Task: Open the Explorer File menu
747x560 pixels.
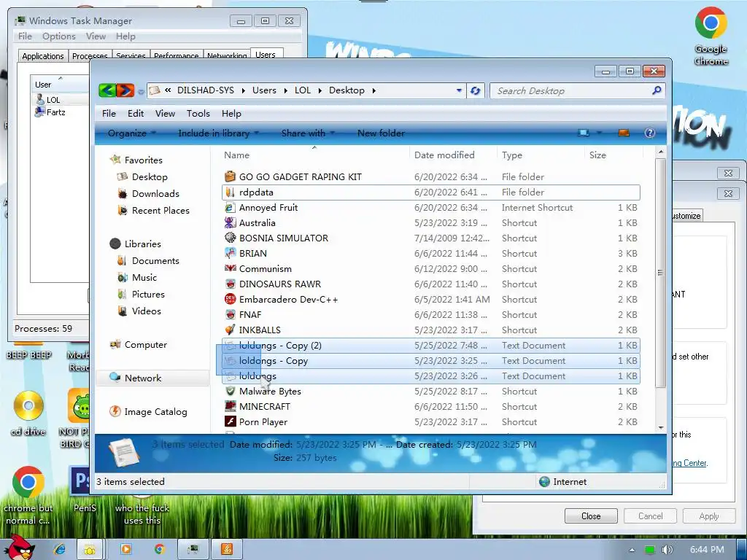Action: coord(109,113)
